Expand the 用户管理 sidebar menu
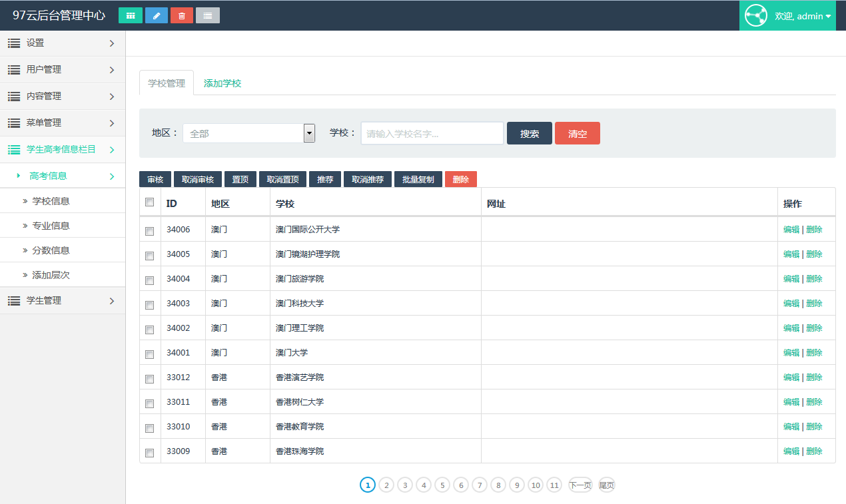 [63, 70]
